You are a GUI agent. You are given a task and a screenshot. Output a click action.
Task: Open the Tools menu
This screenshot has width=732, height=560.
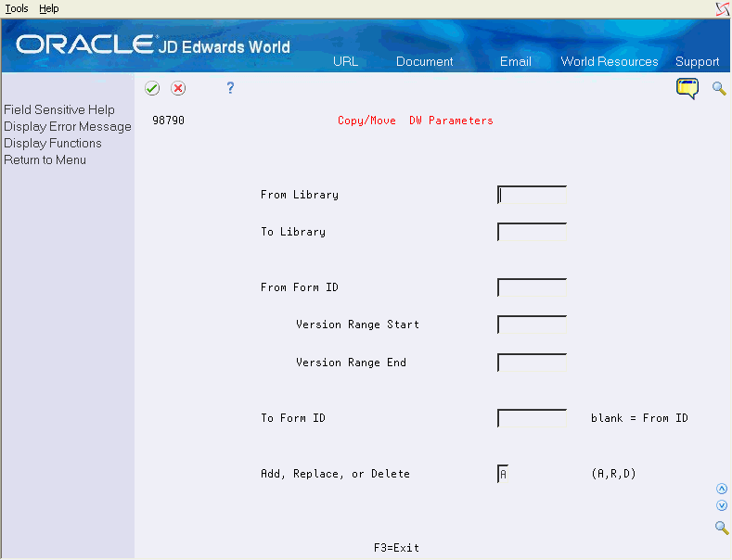(x=17, y=8)
